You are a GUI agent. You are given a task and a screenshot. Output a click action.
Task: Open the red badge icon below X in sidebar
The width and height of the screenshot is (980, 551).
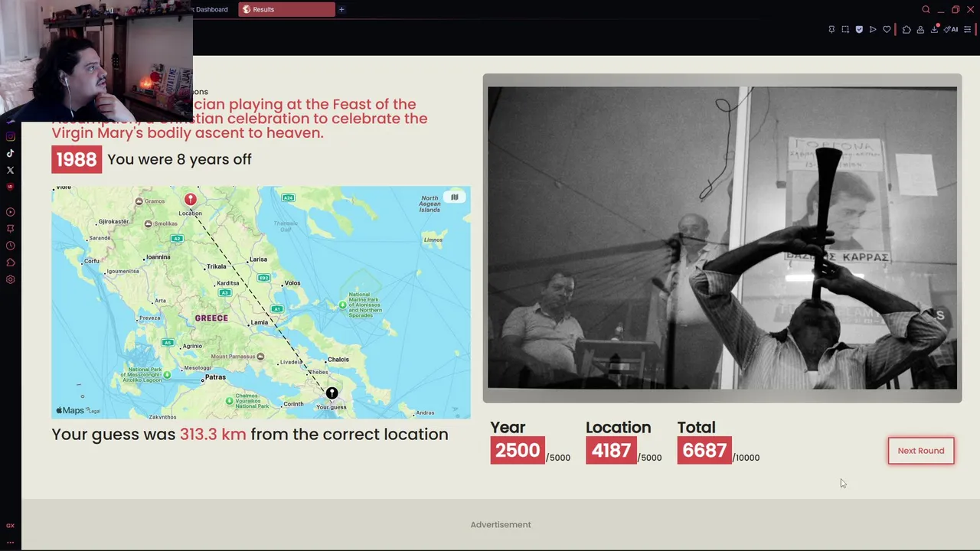[x=10, y=187]
